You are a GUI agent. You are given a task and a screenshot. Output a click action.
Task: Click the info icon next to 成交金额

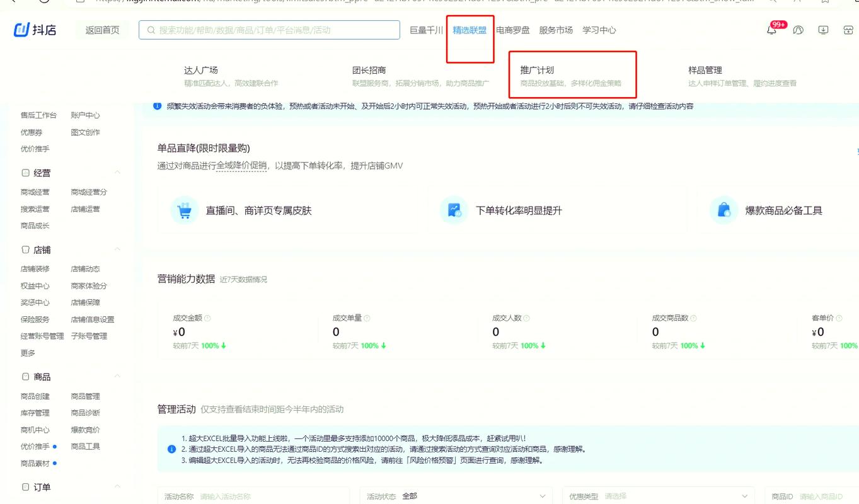coord(207,318)
